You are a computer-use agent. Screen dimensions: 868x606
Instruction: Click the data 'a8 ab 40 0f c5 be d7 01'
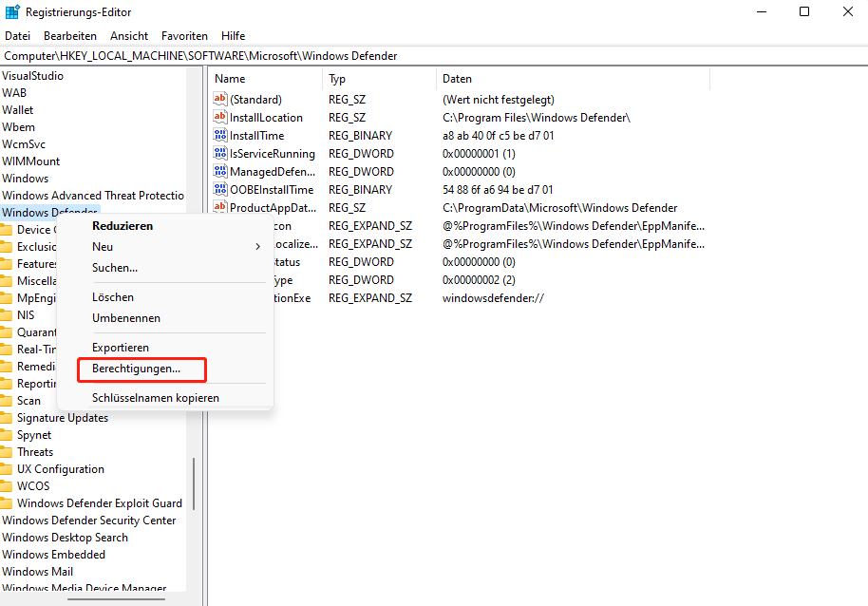499,136
